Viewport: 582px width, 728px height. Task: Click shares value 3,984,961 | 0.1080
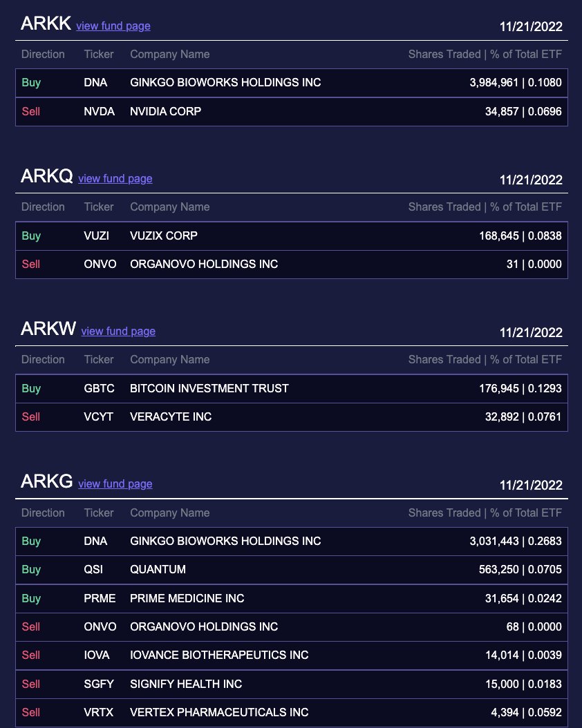pos(516,83)
